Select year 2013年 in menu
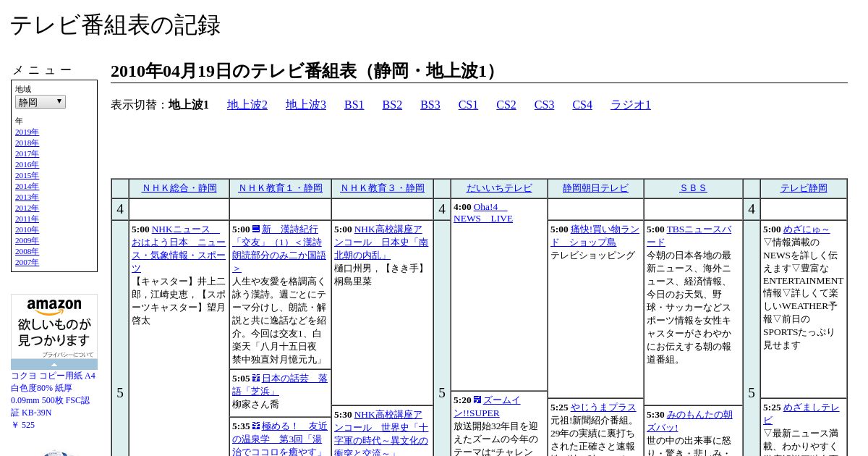Screen dimensions: 868x456 click(27, 198)
